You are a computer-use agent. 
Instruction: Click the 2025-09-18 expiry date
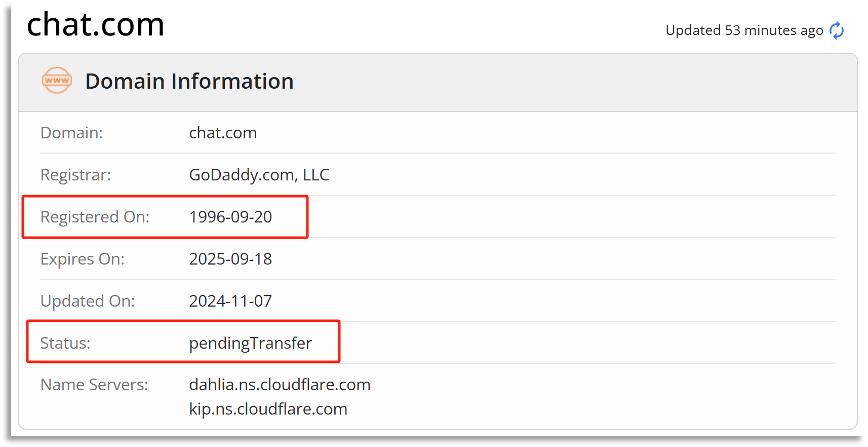click(x=230, y=259)
